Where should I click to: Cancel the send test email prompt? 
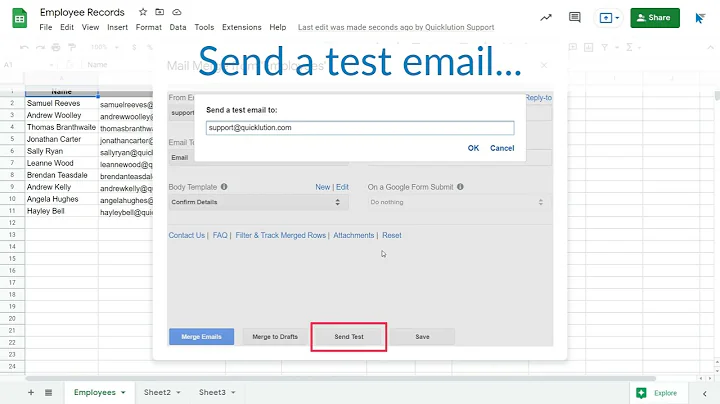[x=502, y=148]
